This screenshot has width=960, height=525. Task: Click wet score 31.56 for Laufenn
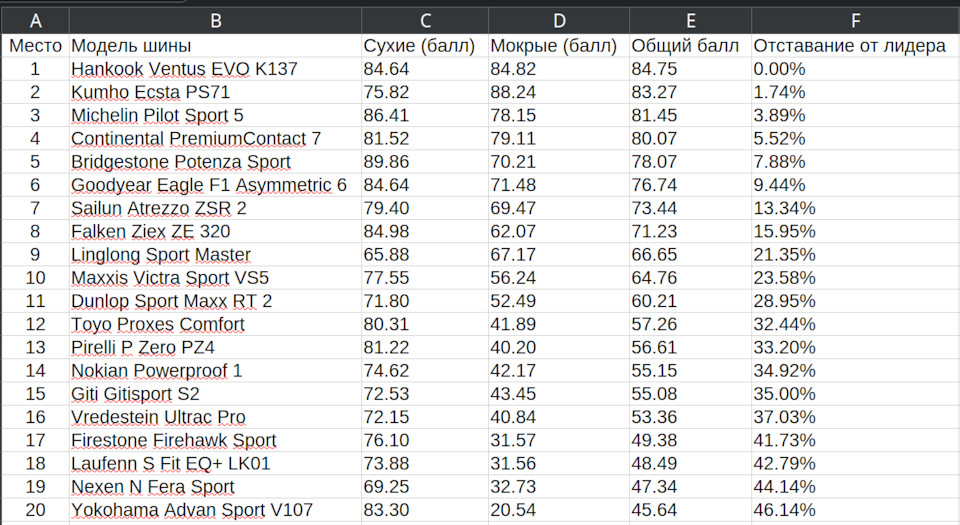click(559, 464)
